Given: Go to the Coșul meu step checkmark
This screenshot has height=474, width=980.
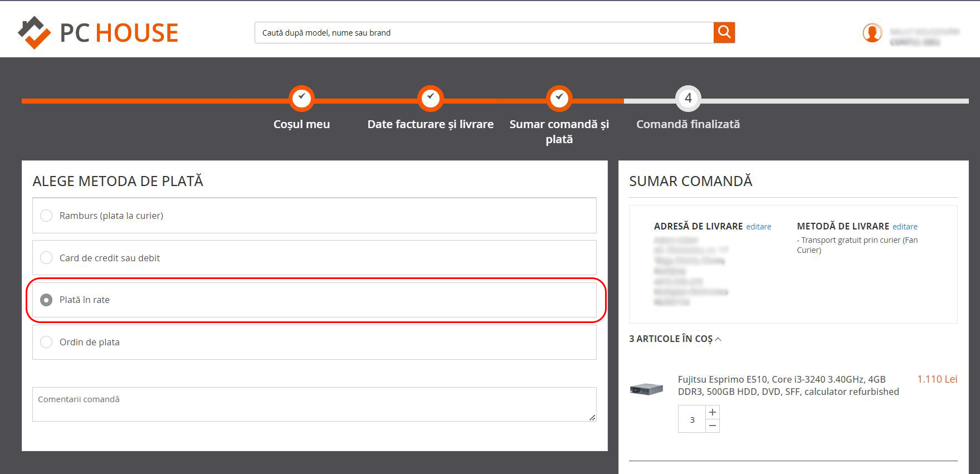Looking at the screenshot, I should point(301,99).
